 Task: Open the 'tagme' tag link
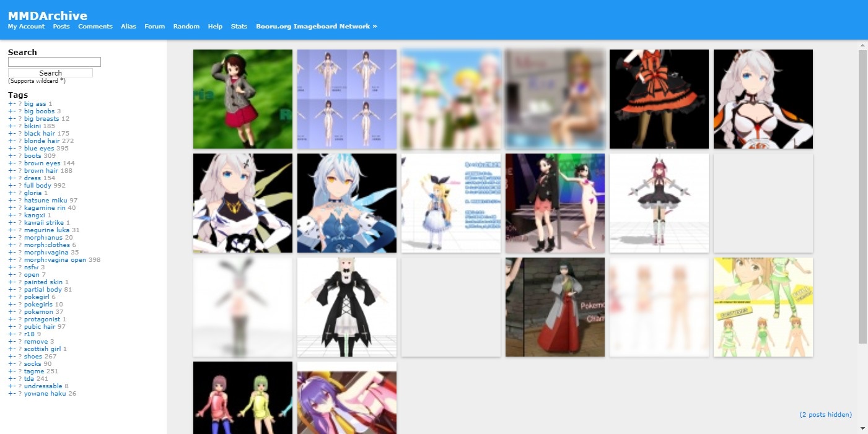34,371
